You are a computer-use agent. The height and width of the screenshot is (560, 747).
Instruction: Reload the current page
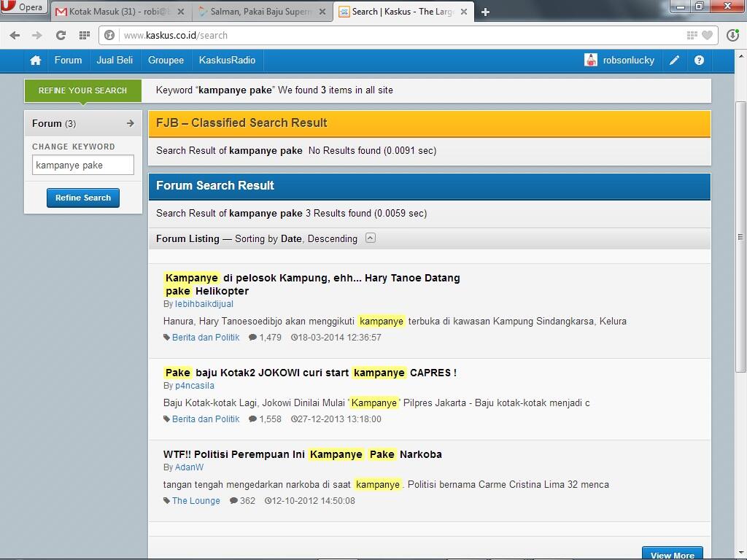point(61,35)
